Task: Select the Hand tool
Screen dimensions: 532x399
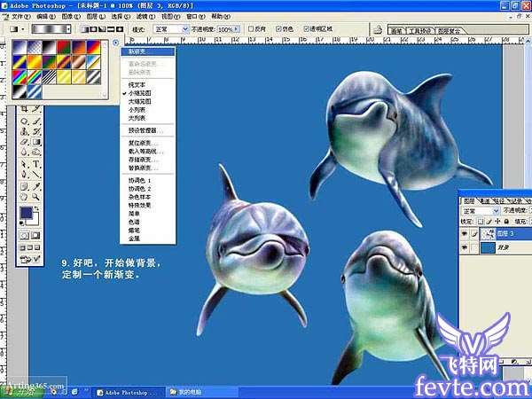Action: [x=24, y=197]
